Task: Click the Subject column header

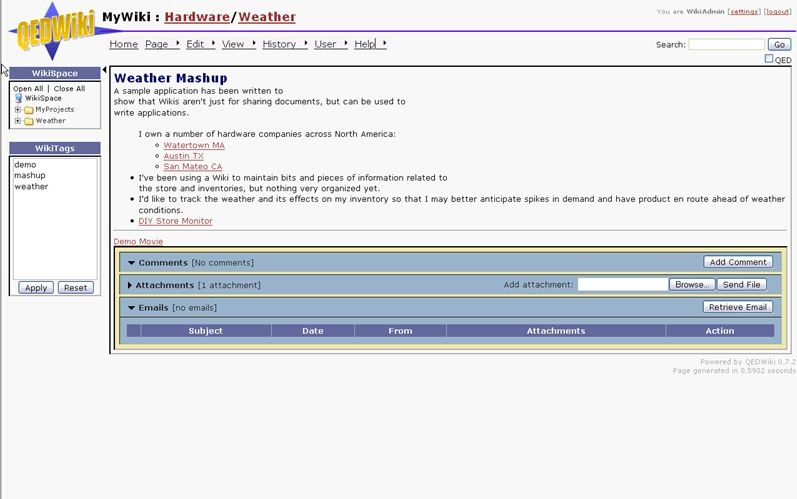Action: pyautogui.click(x=205, y=331)
